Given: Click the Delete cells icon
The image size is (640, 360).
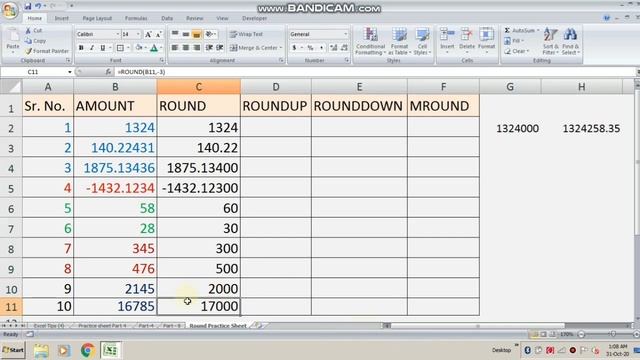Looking at the screenshot, I should click(467, 35).
